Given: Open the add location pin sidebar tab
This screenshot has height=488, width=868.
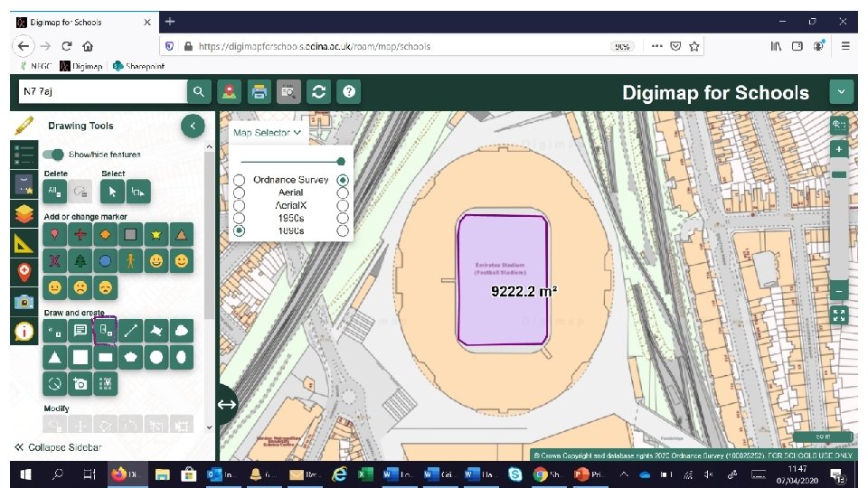Looking at the screenshot, I should 24,272.
